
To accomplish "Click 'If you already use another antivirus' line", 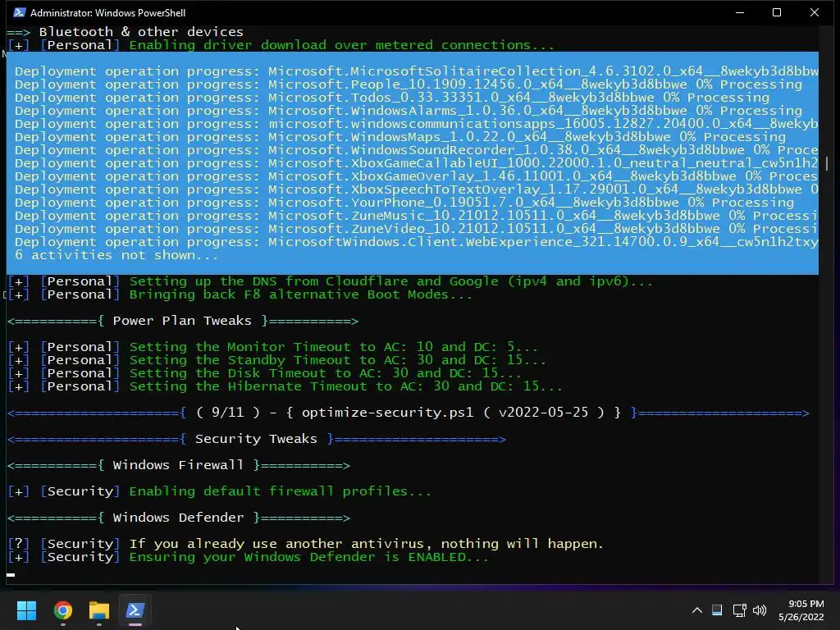I will [x=306, y=544].
